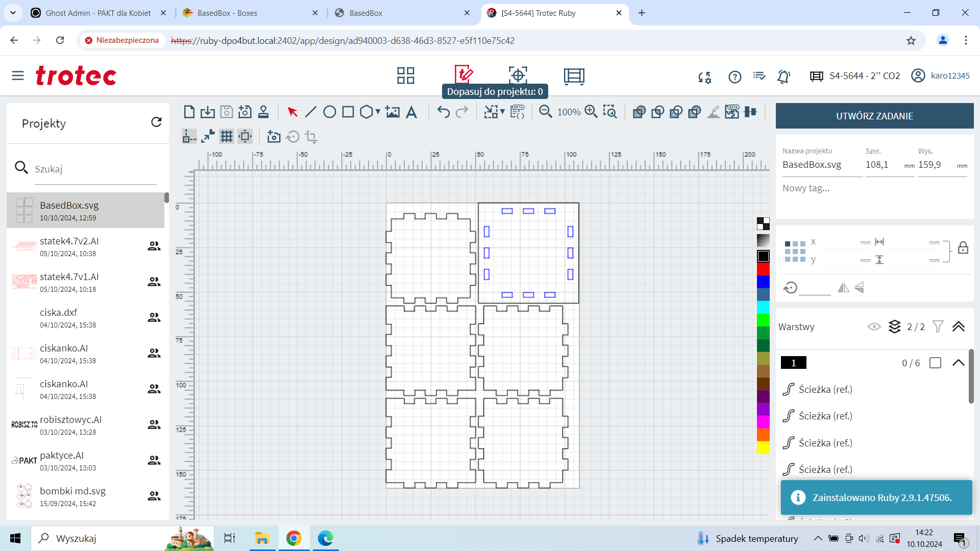This screenshot has height=551, width=980.
Task: Click the import file icon
Action: pos(207,112)
